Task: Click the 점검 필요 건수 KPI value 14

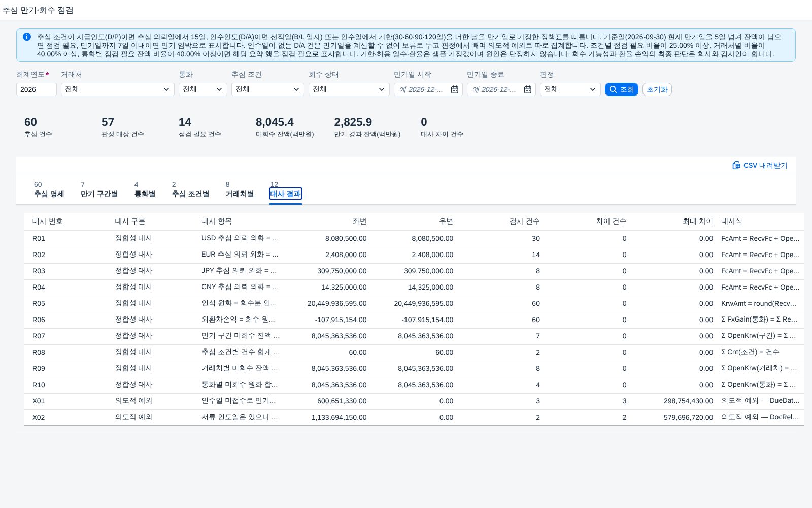Action: pos(185,122)
